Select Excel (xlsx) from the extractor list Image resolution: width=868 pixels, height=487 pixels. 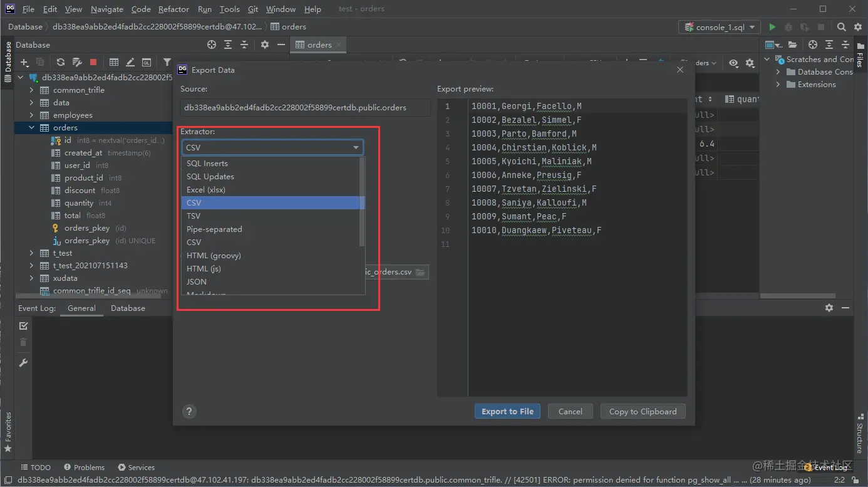206,189
